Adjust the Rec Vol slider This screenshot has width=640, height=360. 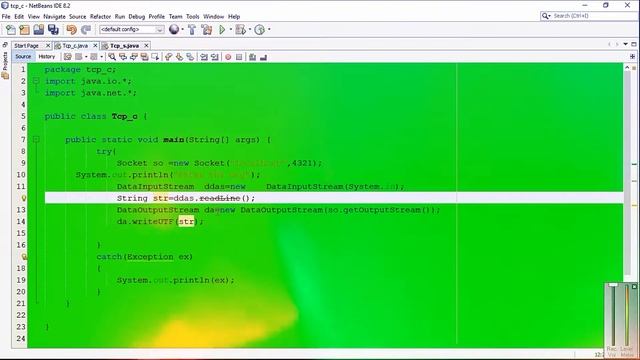tap(613, 314)
